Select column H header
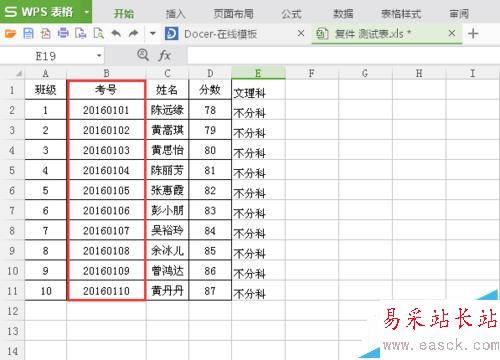This screenshot has width=500, height=360. tap(419, 73)
